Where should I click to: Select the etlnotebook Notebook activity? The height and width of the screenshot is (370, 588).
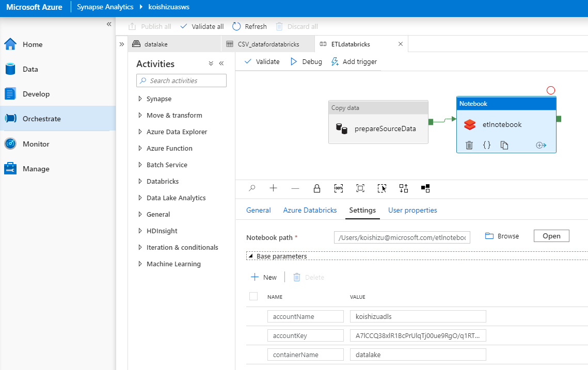(506, 125)
